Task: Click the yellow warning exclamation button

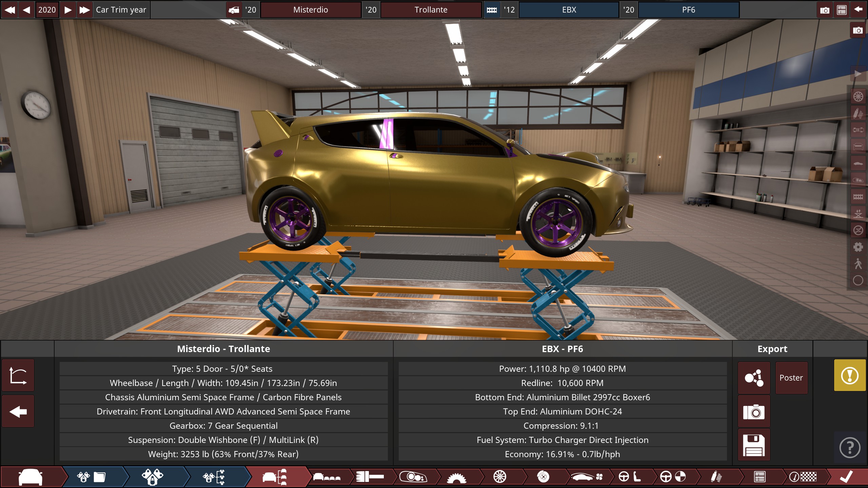Action: pyautogui.click(x=850, y=375)
